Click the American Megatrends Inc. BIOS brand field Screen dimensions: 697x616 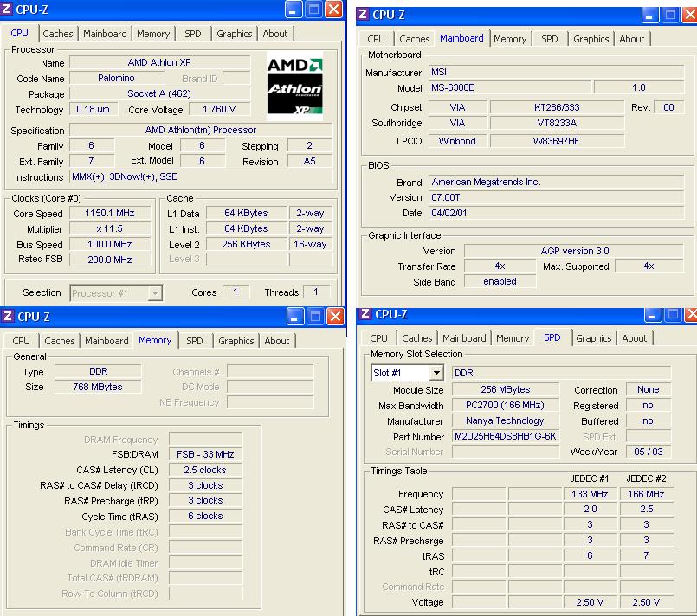pos(556,182)
